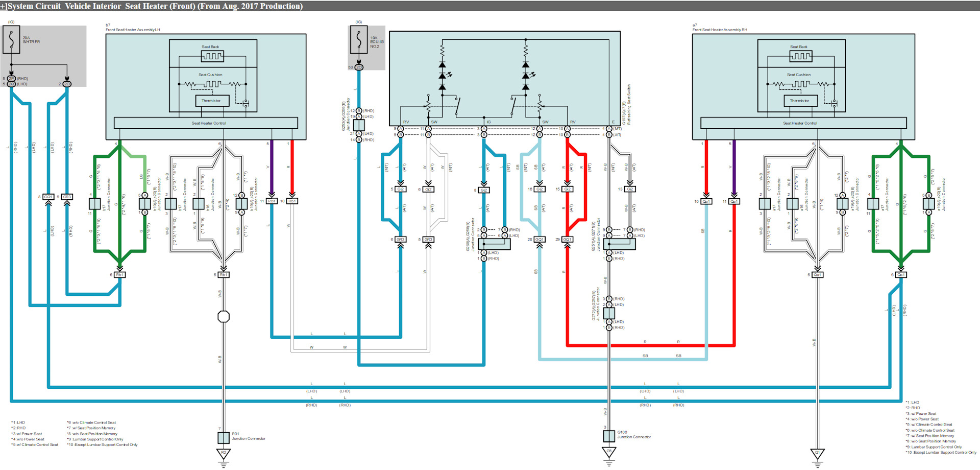
Task: Select the Seat Back heater coil in LH assembly
Action: 212,56
